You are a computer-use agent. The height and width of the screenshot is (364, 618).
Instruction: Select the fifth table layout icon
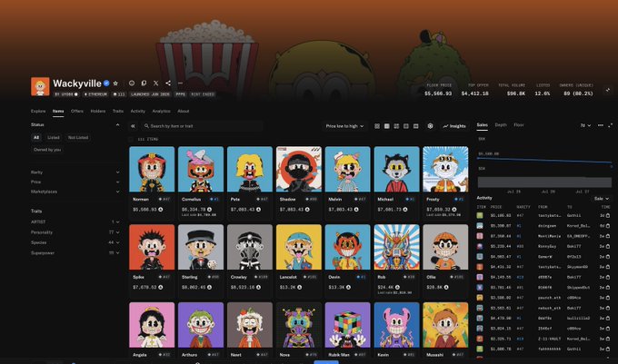(416, 126)
